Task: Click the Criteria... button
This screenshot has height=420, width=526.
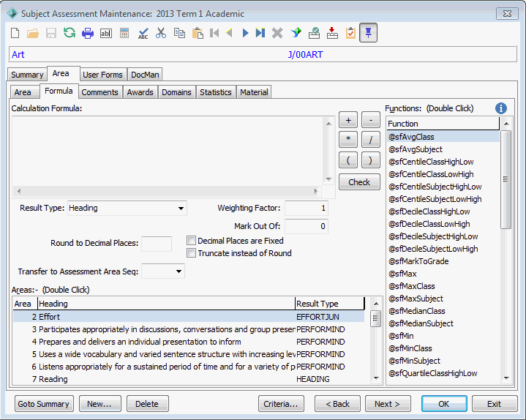Action: 281,404
